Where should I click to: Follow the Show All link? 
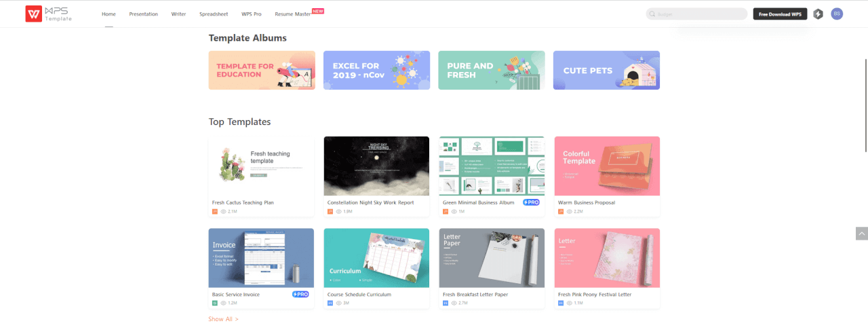click(223, 318)
